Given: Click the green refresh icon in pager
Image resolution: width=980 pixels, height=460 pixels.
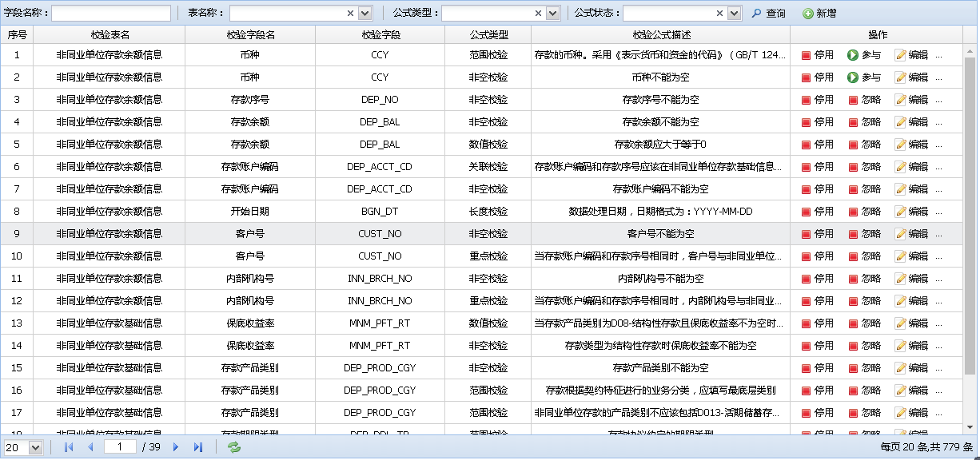Looking at the screenshot, I should click(234, 447).
